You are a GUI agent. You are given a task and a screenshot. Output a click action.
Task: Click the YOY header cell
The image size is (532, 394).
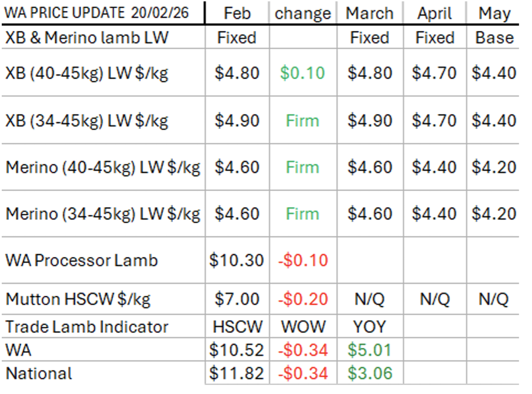tap(369, 327)
